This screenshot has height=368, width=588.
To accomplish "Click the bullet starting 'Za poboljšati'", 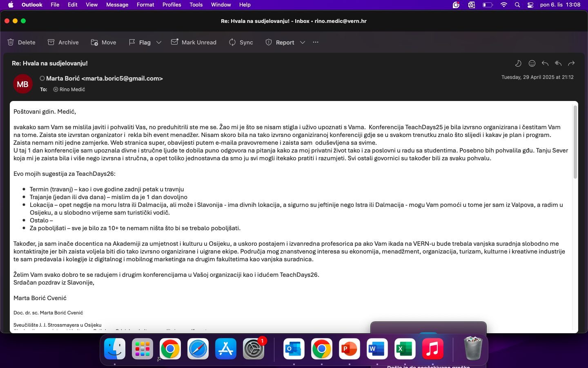I will 135,228.
